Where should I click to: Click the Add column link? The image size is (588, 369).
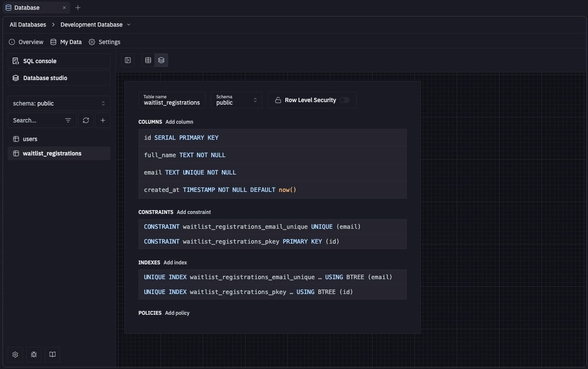tap(179, 122)
